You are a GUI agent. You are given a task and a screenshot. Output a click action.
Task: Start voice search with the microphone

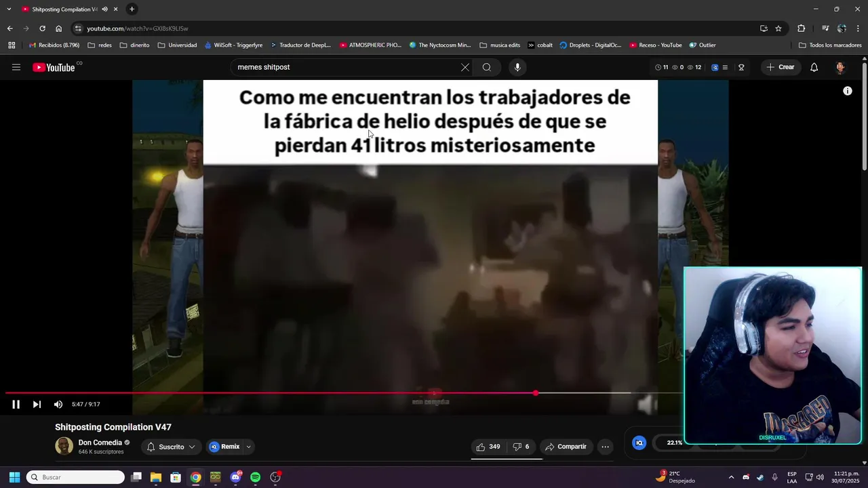click(517, 67)
